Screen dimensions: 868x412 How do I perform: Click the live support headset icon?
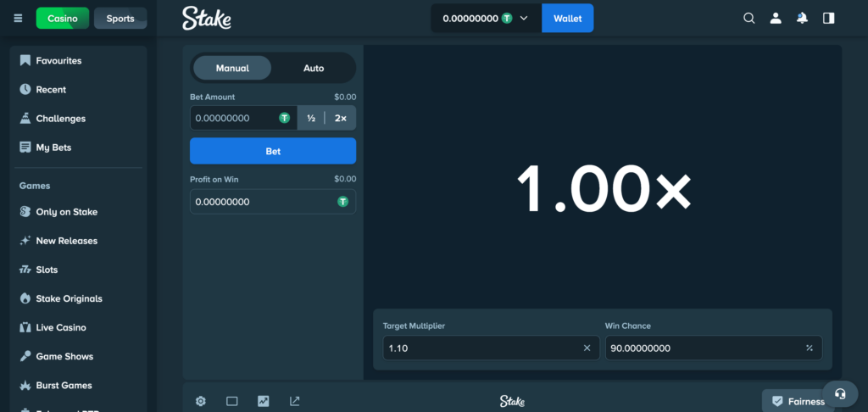(x=840, y=393)
